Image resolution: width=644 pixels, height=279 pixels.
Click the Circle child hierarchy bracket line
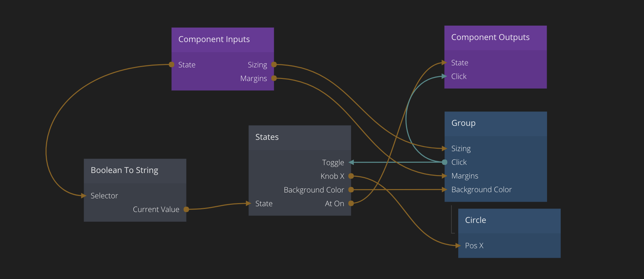pos(452,220)
